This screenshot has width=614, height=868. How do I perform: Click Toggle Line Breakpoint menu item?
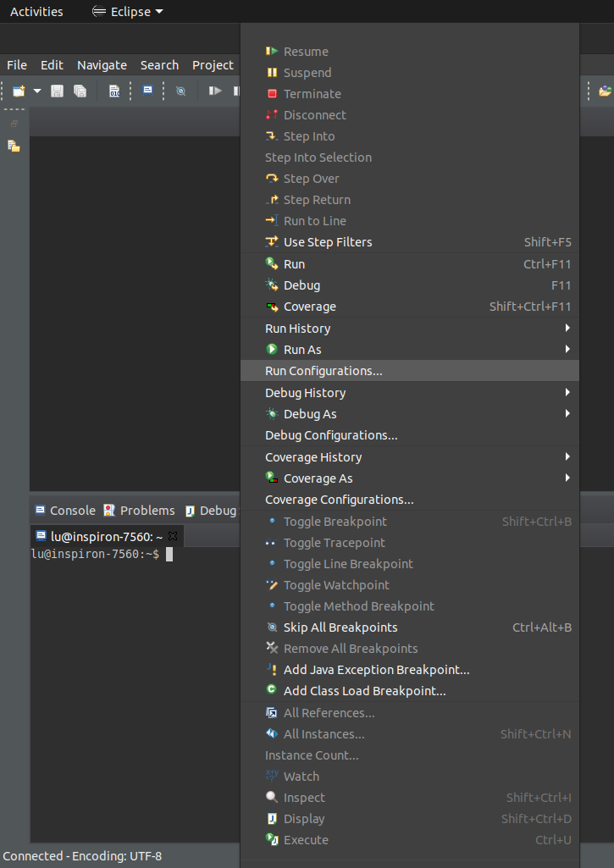pos(410,564)
